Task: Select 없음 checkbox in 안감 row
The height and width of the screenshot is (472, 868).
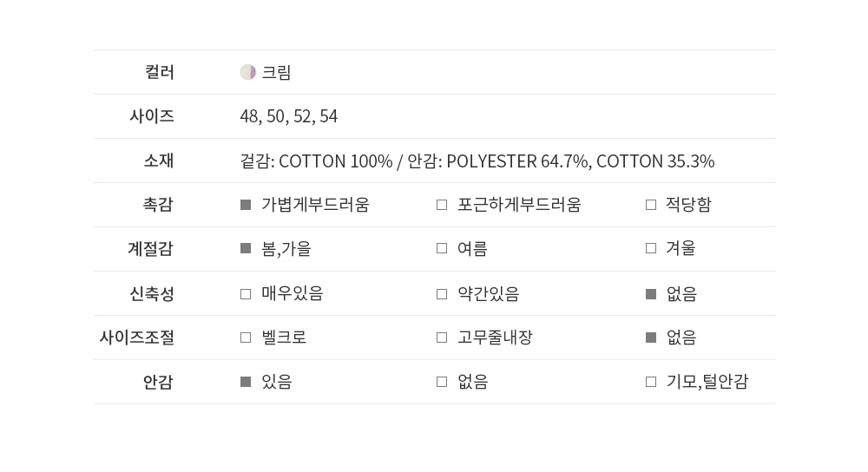Action: click(x=442, y=382)
